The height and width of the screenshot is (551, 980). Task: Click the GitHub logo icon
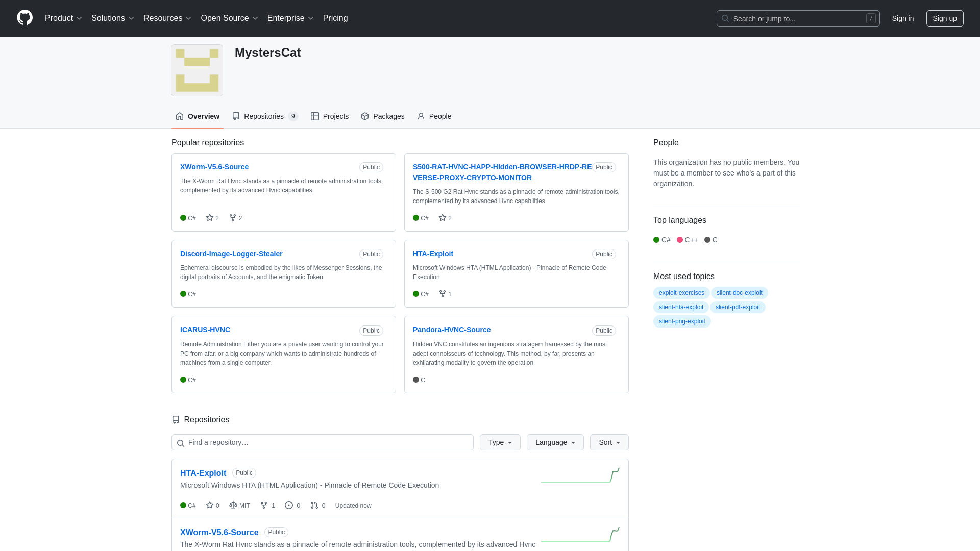point(24,18)
